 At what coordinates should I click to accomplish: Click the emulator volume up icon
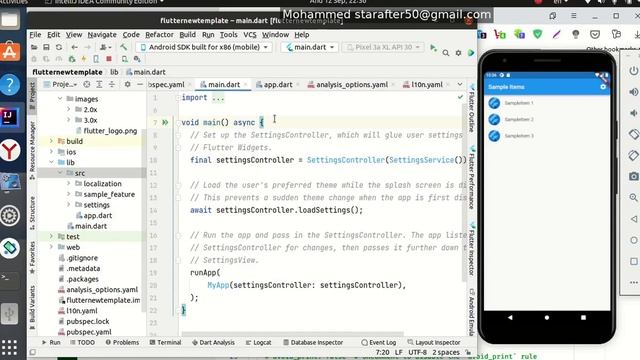coord(633,92)
